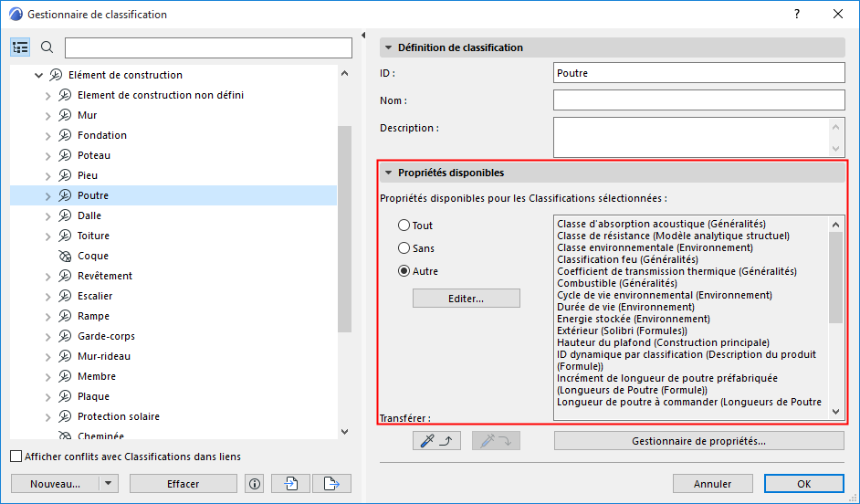This screenshot has width=860, height=504.
Task: Expand the Protection solaire node
Action: pyautogui.click(x=47, y=416)
